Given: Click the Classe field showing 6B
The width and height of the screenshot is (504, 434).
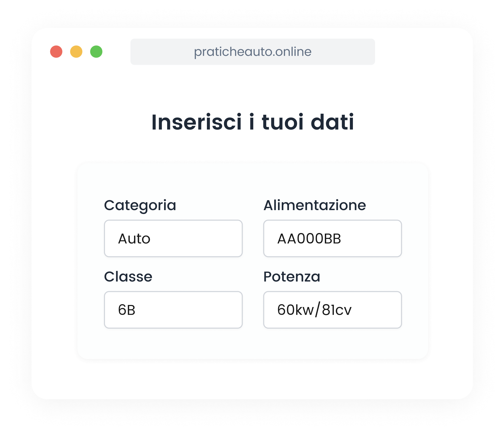Looking at the screenshot, I should tap(173, 309).
